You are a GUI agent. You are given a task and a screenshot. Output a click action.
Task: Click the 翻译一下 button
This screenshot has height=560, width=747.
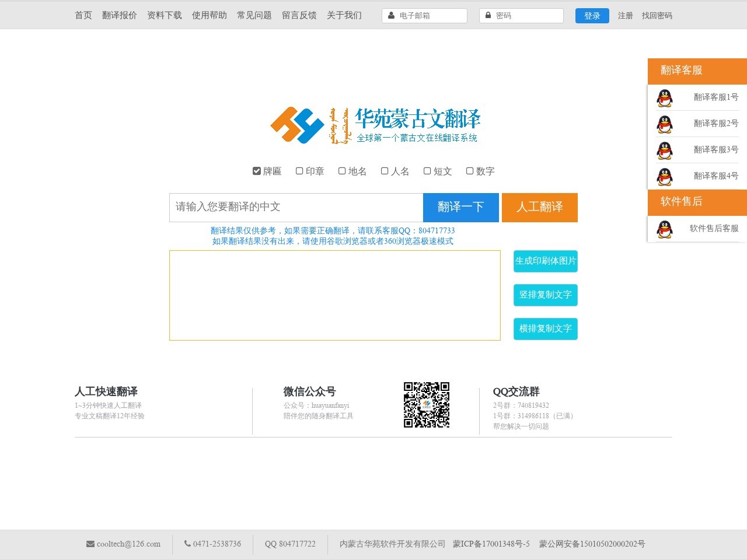coord(460,207)
